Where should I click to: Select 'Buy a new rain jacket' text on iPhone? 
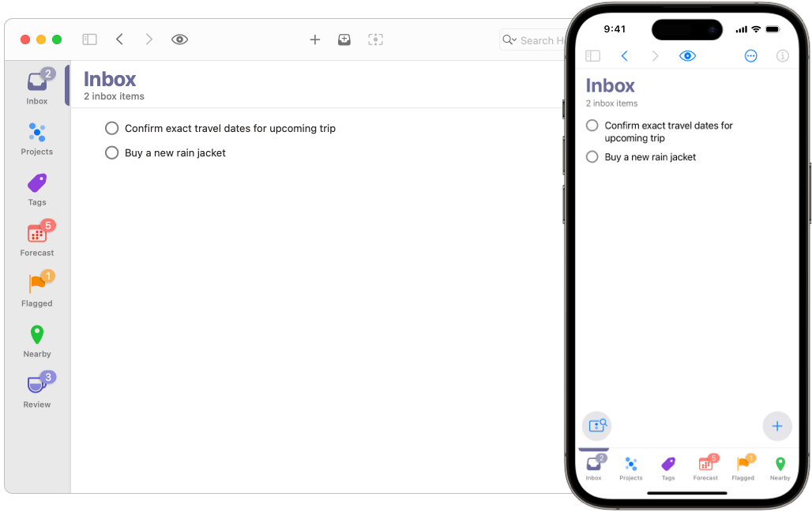pyautogui.click(x=650, y=157)
